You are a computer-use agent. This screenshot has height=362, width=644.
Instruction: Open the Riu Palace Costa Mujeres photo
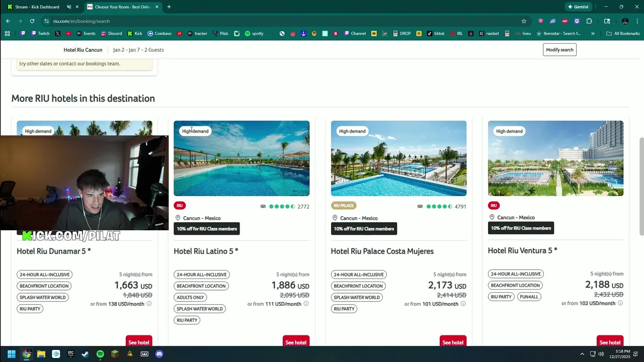coord(398,158)
